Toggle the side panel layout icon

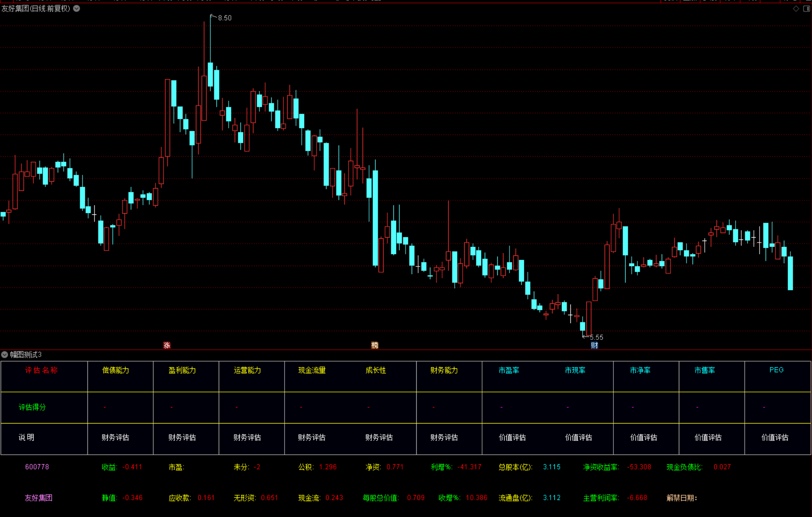(x=806, y=8)
